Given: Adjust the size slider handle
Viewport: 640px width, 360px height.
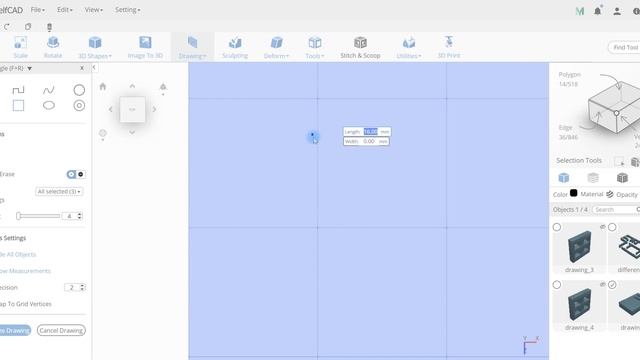Looking at the screenshot, I should point(18,216).
